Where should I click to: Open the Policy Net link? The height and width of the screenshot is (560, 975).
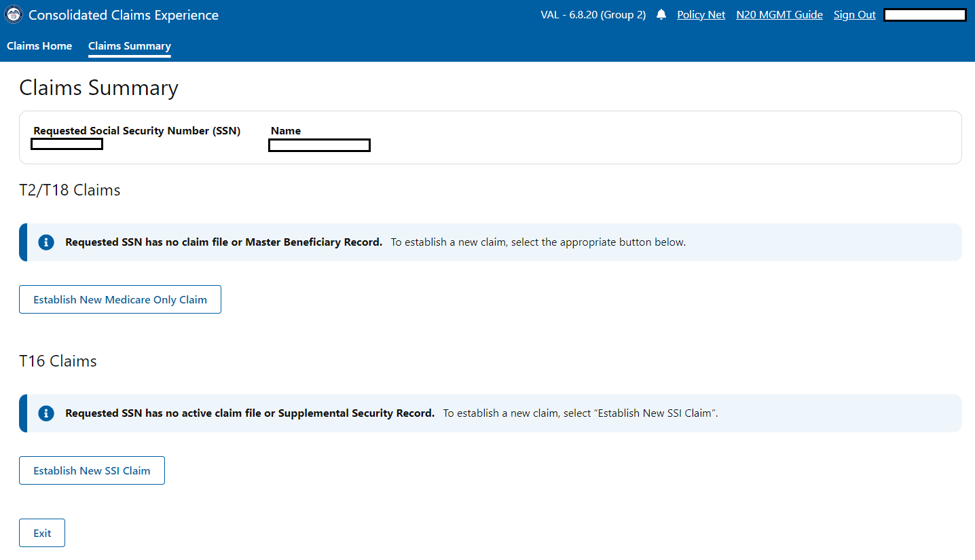coord(701,15)
